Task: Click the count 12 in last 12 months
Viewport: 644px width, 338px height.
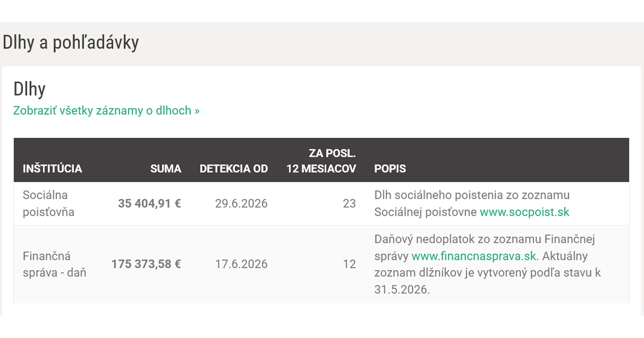Action: tap(349, 264)
